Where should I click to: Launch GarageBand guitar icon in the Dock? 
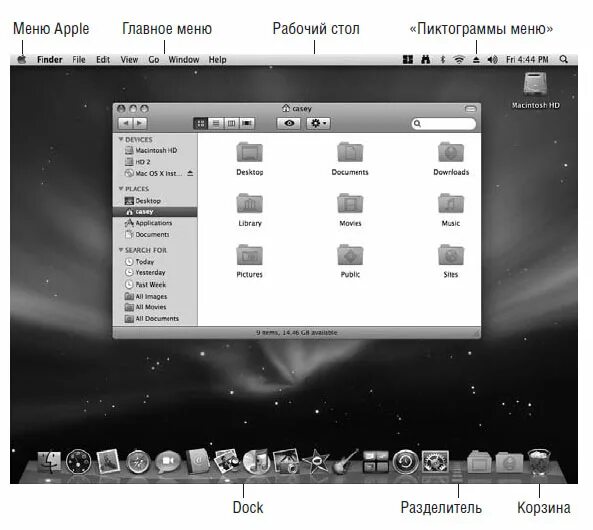tap(345, 462)
